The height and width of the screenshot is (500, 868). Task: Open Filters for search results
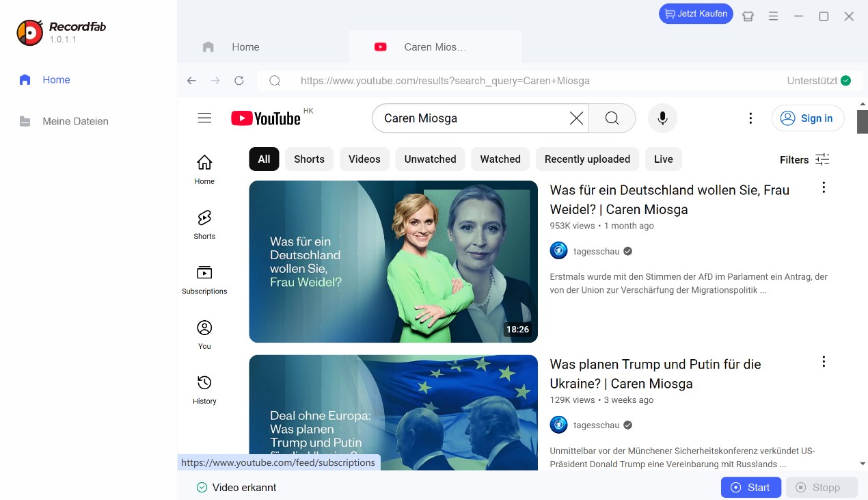[x=804, y=159]
